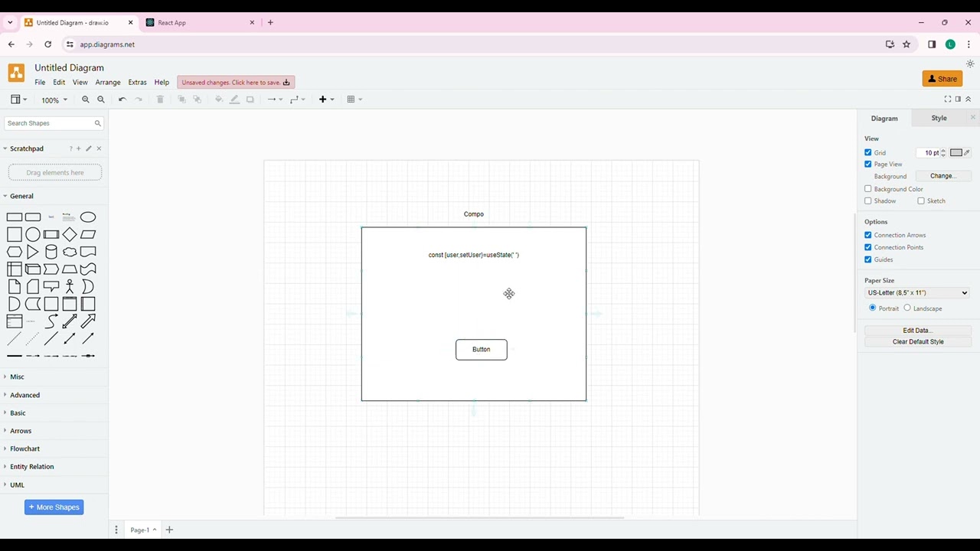Click the zoom in magnifier icon

[x=86, y=99]
